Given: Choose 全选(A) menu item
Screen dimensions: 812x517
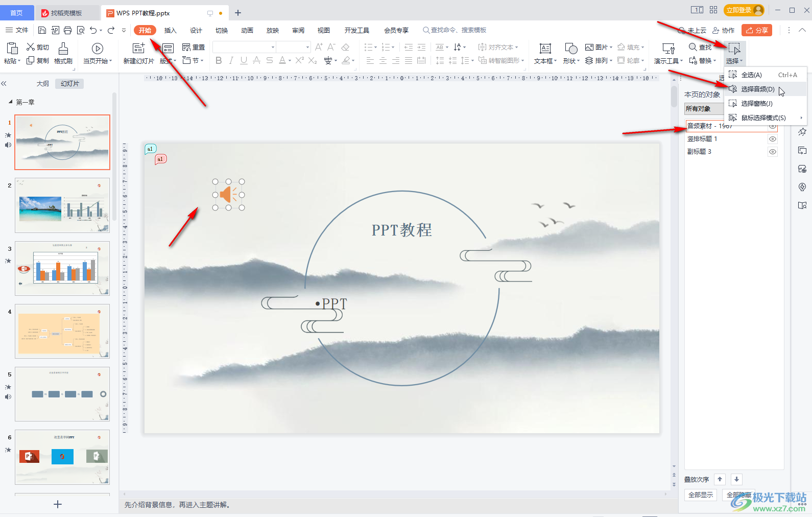Looking at the screenshot, I should click(x=765, y=75).
